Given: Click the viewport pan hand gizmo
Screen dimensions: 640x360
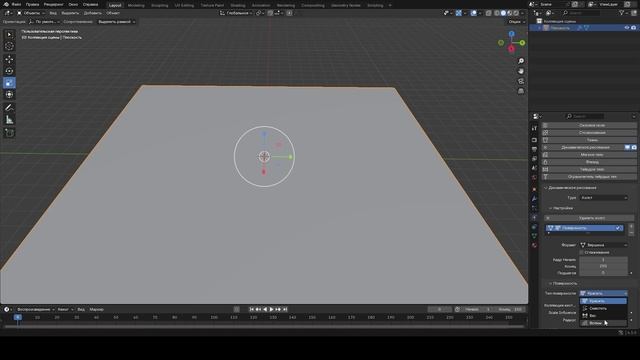Looking at the screenshot, I should (521, 71).
